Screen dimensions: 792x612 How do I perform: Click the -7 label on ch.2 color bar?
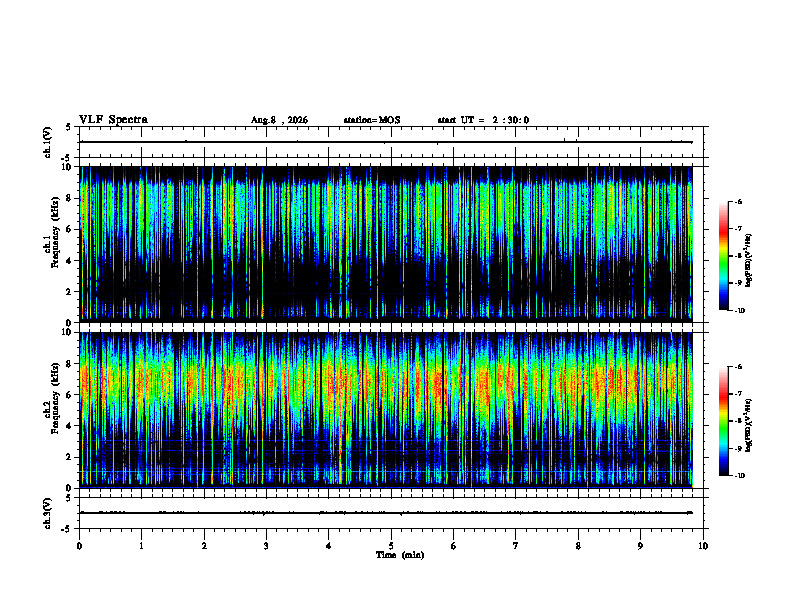[738, 394]
